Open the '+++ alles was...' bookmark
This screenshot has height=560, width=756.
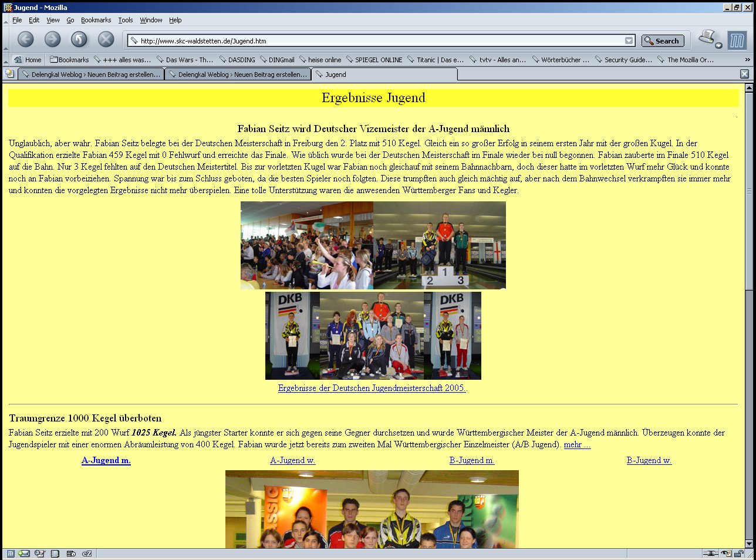[122, 60]
